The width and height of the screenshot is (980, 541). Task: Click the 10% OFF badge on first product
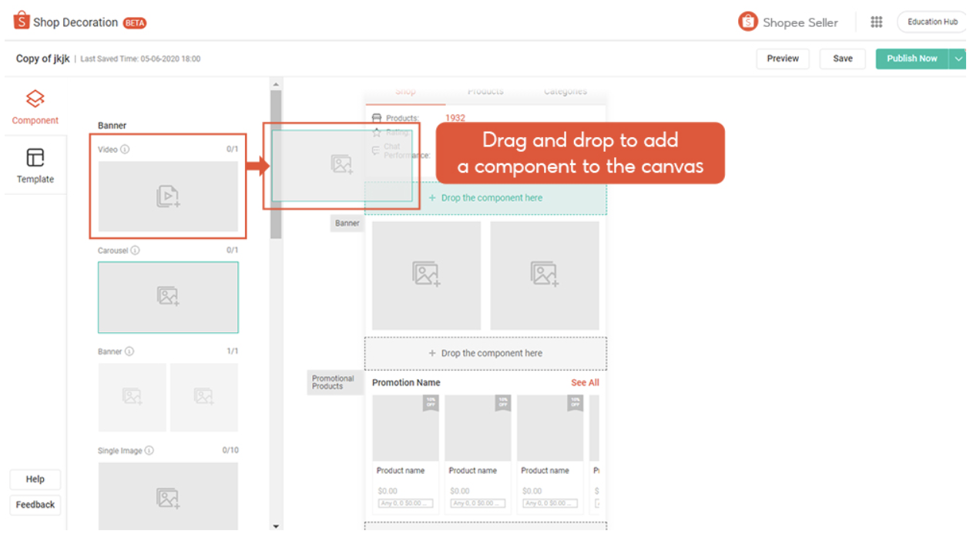tap(430, 403)
